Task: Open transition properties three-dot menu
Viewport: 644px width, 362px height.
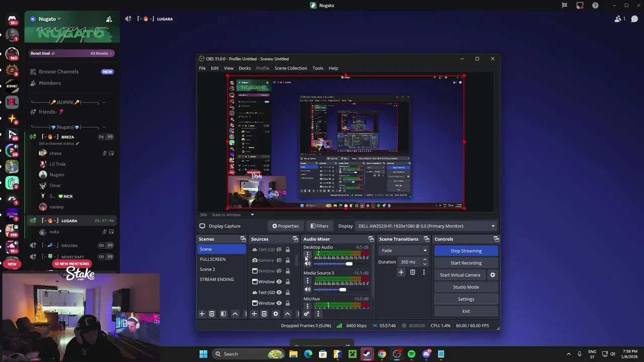Action: point(424,272)
